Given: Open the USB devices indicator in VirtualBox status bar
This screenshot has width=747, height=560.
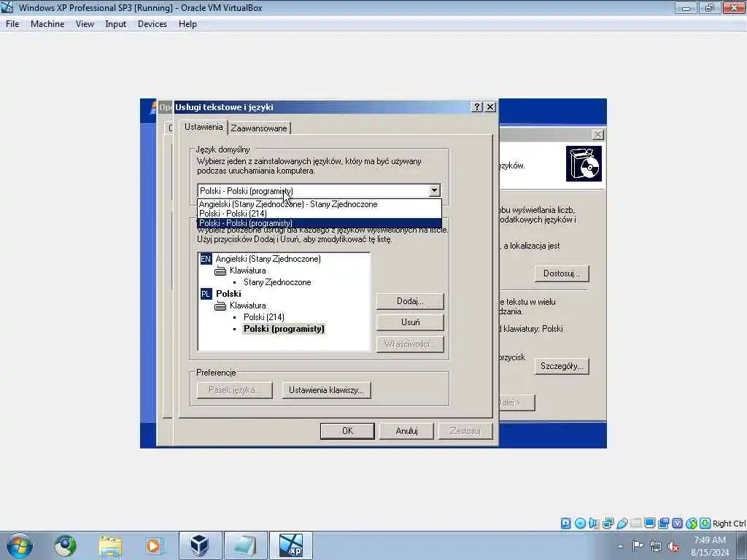Looking at the screenshot, I should pyautogui.click(x=622, y=524).
